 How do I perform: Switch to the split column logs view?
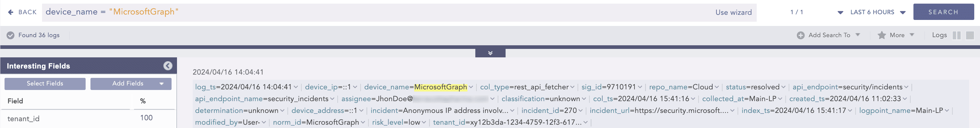(956, 35)
